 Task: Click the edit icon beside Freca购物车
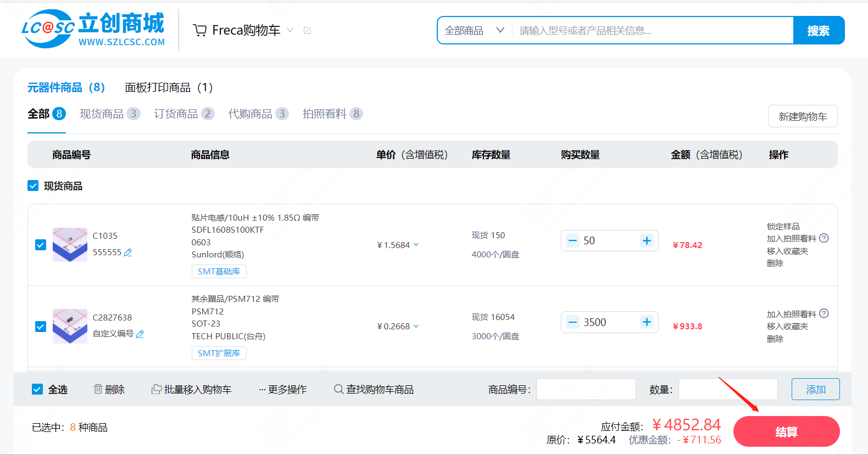click(x=307, y=31)
